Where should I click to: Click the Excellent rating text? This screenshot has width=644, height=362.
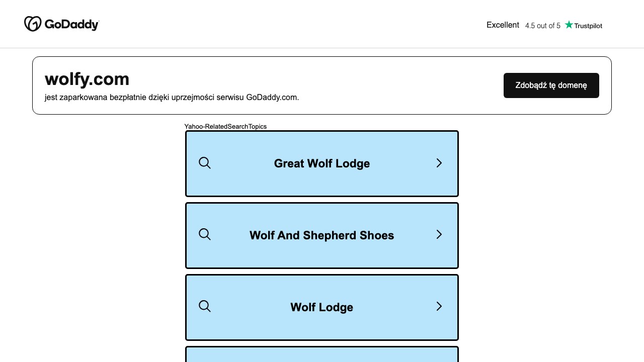503,25
